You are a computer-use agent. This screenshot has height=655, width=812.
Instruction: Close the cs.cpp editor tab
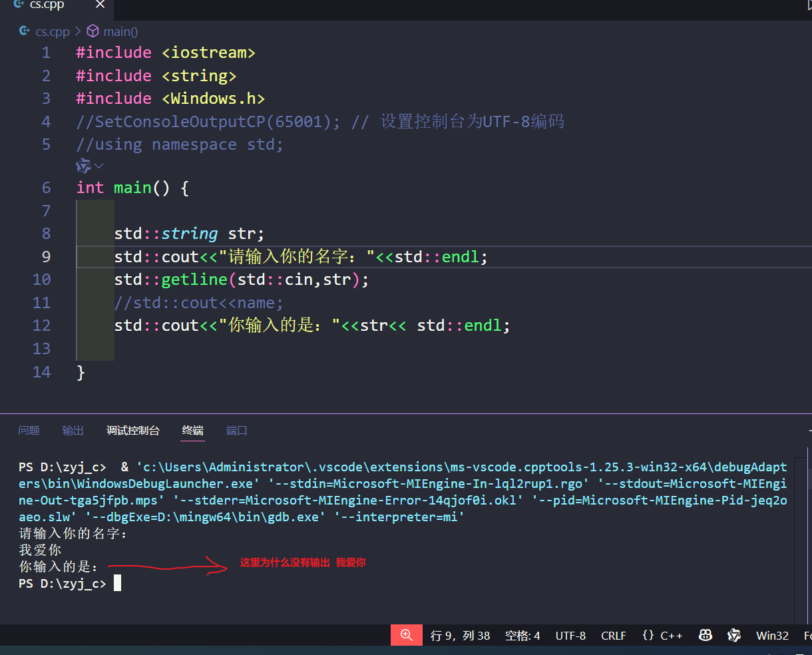pyautogui.click(x=100, y=5)
